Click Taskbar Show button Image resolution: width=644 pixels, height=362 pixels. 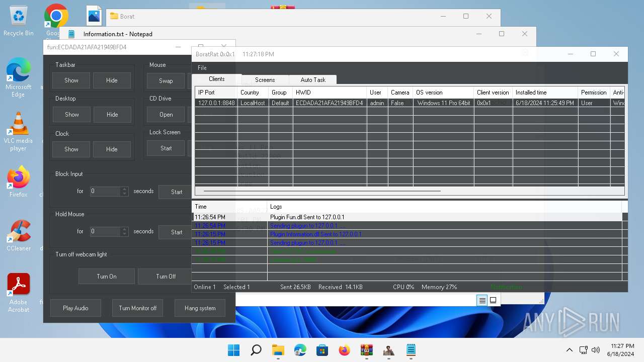pos(71,80)
